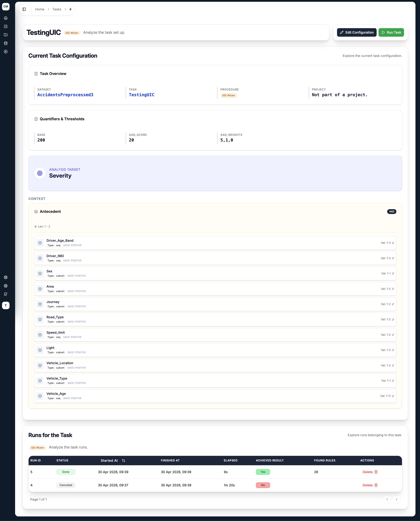Viewport: 420px width, 522px height.
Task: Click the BASE value 200
Action: (41, 140)
